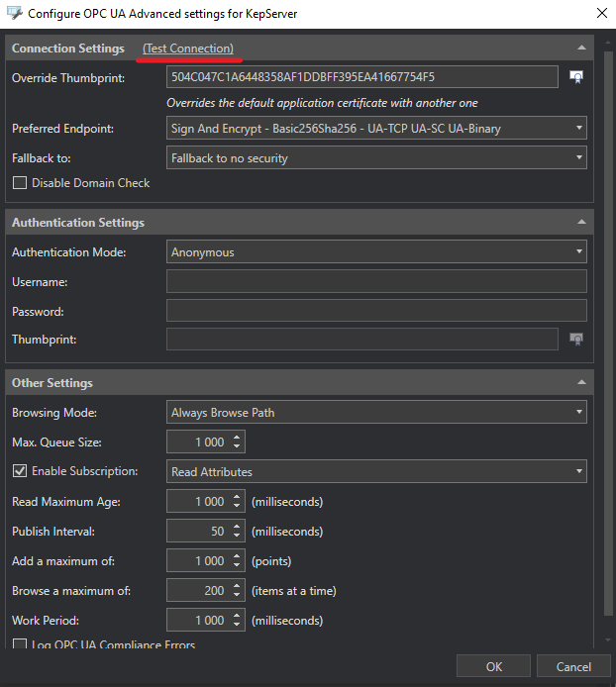
Task: Click the vertical scrollbar thumb
Action: [608, 333]
